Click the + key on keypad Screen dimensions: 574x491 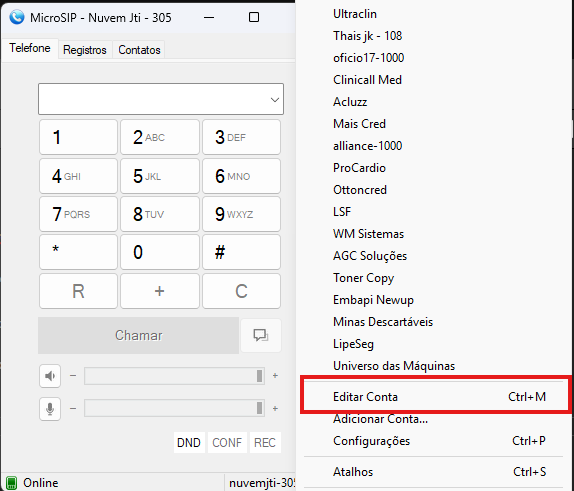click(160, 291)
